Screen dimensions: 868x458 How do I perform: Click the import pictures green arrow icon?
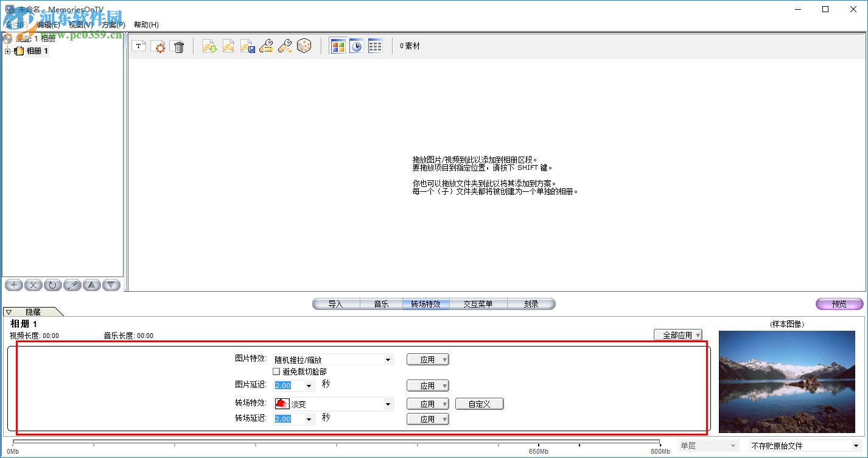(x=209, y=46)
